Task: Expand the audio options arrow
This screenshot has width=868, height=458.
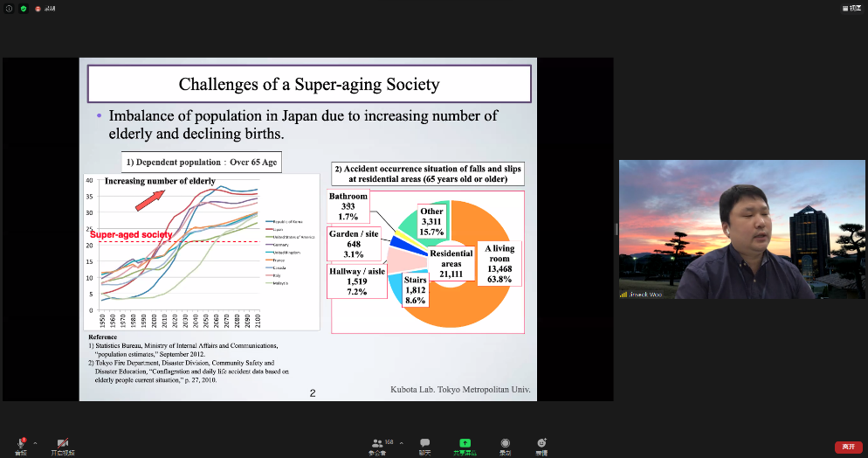Action: [x=35, y=443]
